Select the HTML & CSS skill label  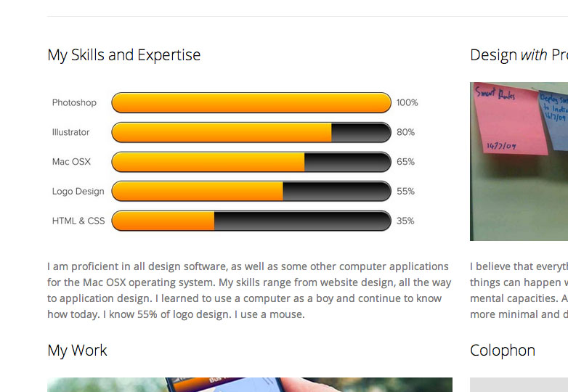[x=78, y=221]
